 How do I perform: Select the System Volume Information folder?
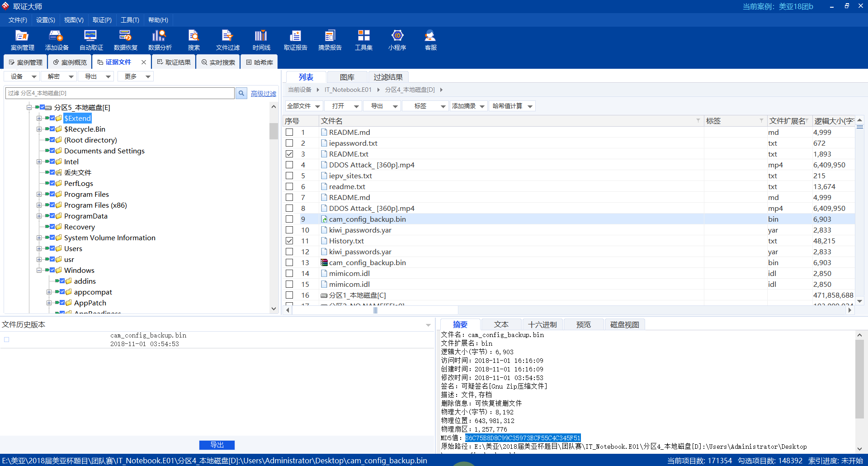[110, 238]
